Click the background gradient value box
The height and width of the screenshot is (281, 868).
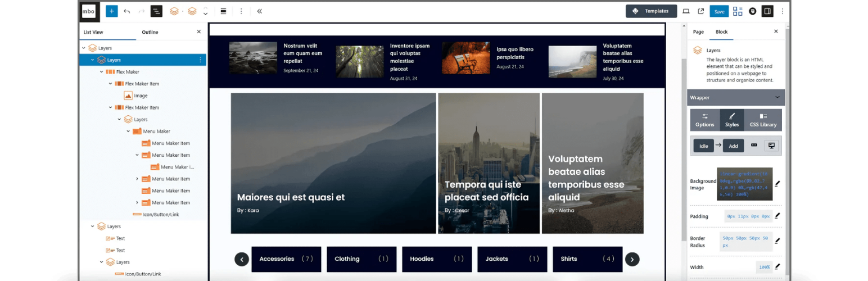tap(744, 184)
